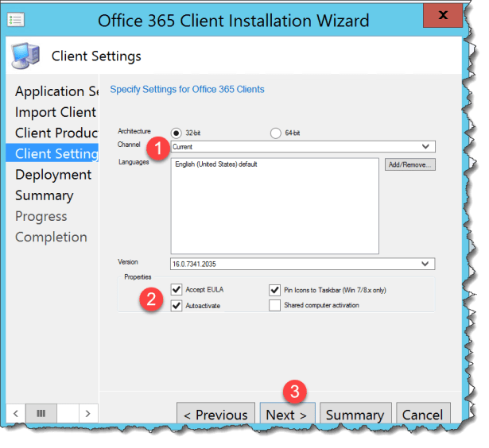This screenshot has width=489, height=448.
Task: Click the Progress step in sidebar
Action: click(41, 216)
